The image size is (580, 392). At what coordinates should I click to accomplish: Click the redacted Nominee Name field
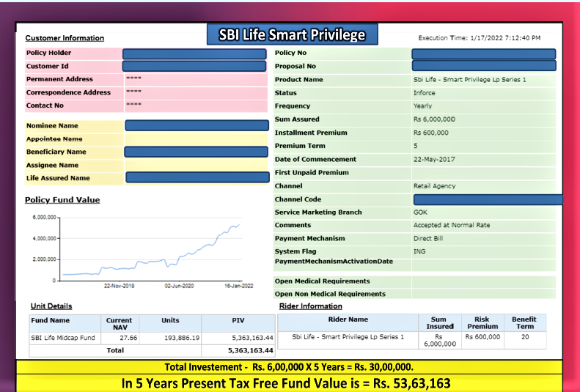coord(197,125)
